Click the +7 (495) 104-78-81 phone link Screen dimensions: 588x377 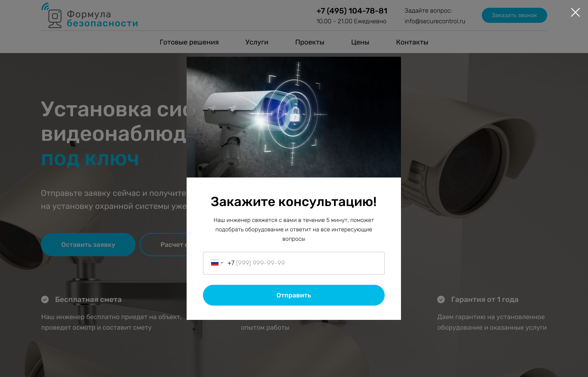click(352, 11)
